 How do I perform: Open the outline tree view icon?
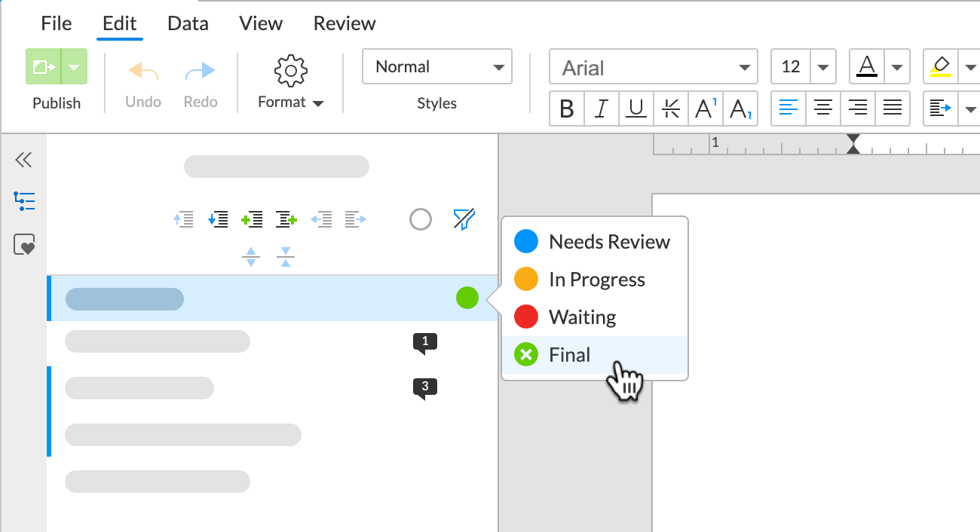pyautogui.click(x=24, y=201)
